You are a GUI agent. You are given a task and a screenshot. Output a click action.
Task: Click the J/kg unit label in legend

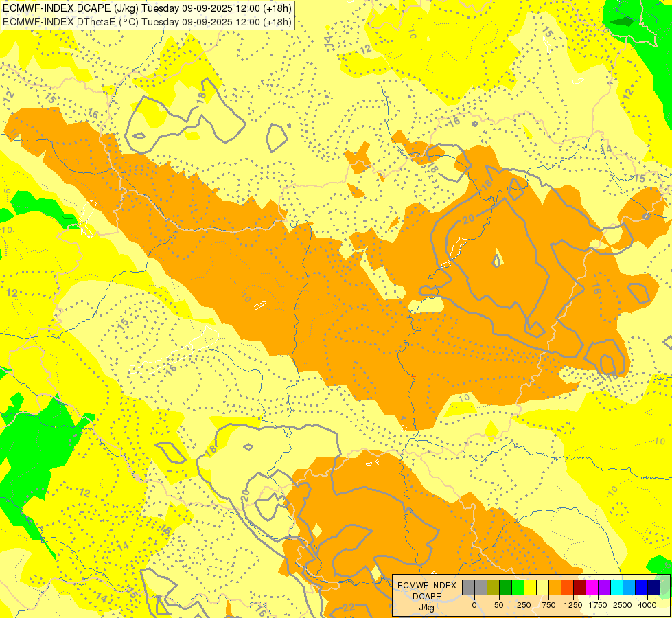pos(427,608)
